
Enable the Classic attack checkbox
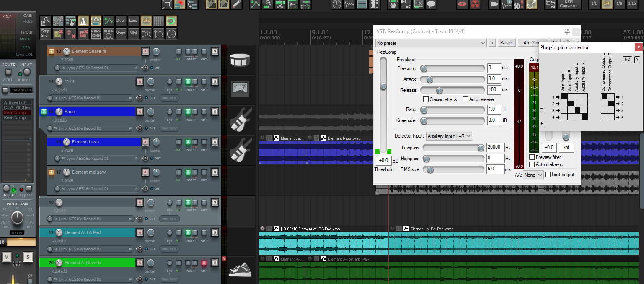click(426, 99)
